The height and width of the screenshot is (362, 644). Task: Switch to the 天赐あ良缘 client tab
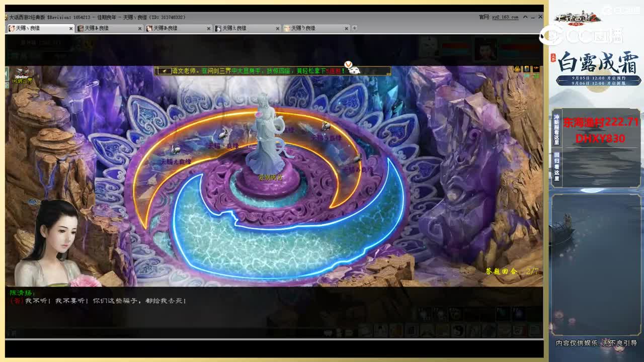pos(178,28)
